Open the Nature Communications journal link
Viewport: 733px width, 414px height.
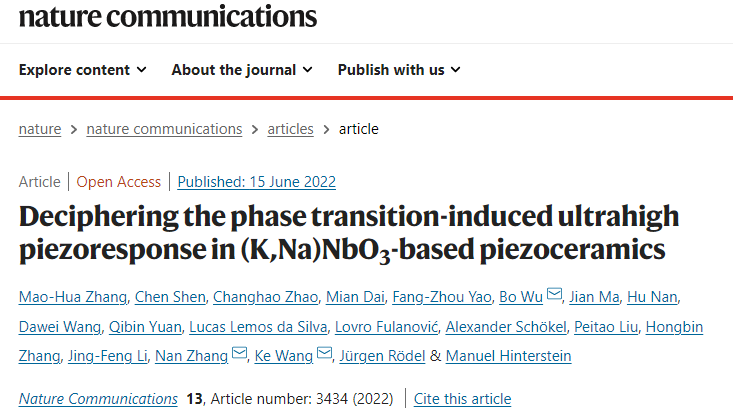98,399
